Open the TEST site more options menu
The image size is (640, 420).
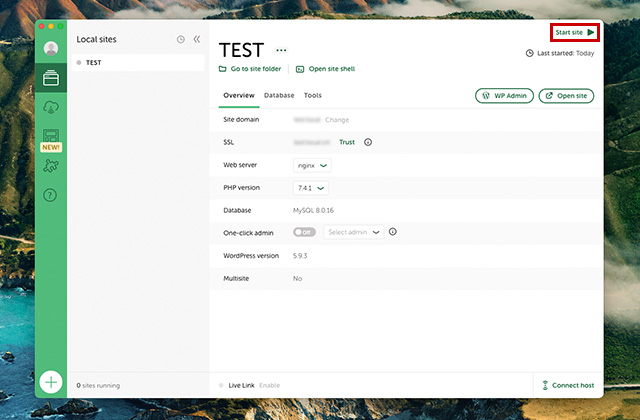[281, 50]
